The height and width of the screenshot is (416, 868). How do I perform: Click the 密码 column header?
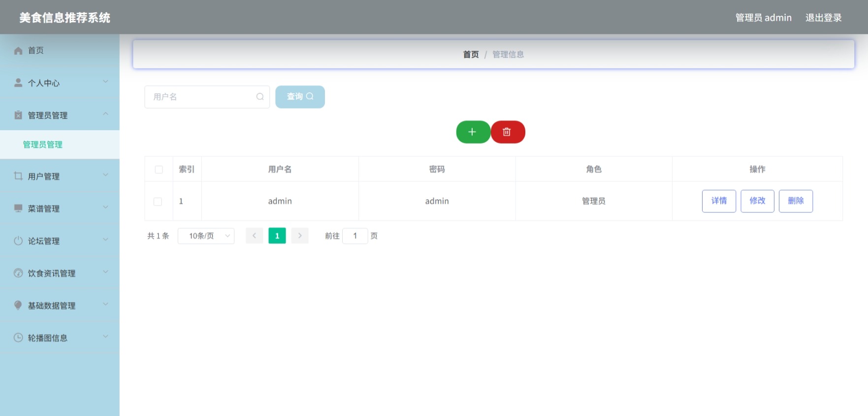pyautogui.click(x=437, y=169)
